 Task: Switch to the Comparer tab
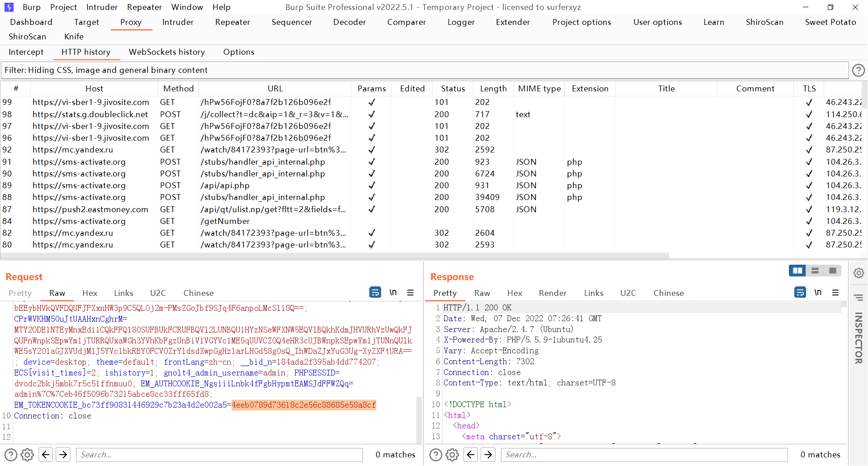[406, 22]
